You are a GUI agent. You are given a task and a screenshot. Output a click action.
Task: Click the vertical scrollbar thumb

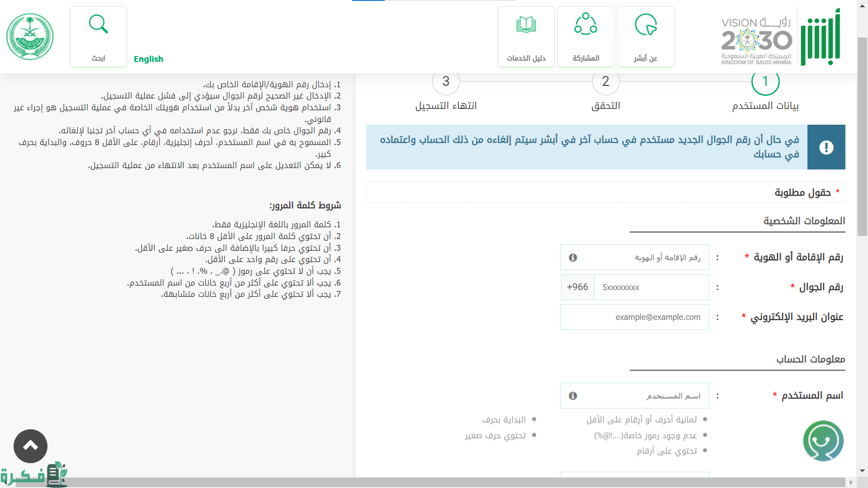pos(862,137)
